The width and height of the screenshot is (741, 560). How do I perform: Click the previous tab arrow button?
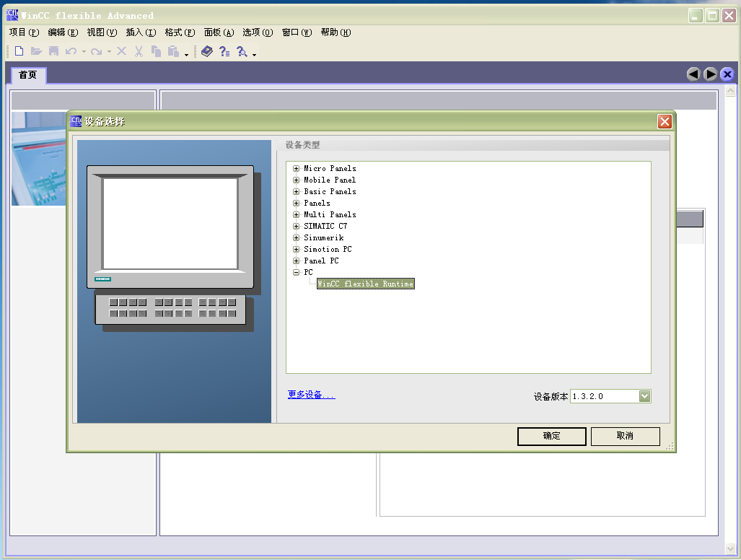tap(693, 74)
